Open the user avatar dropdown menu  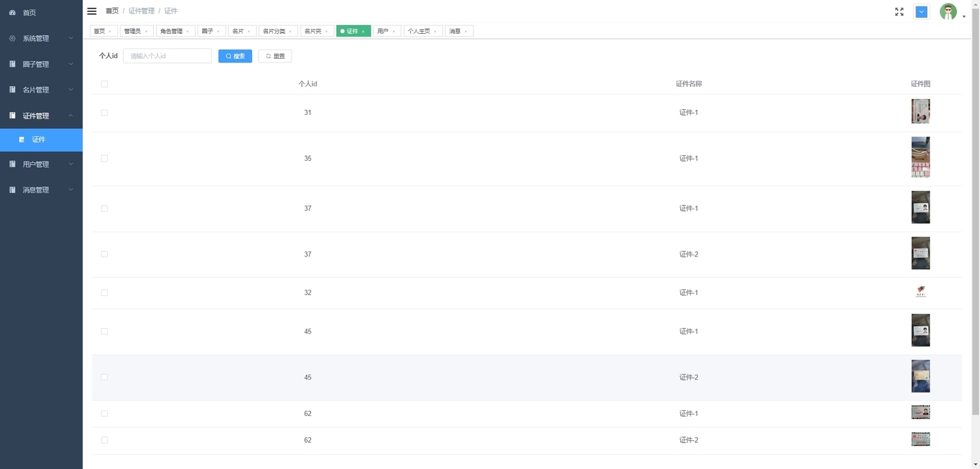(952, 12)
